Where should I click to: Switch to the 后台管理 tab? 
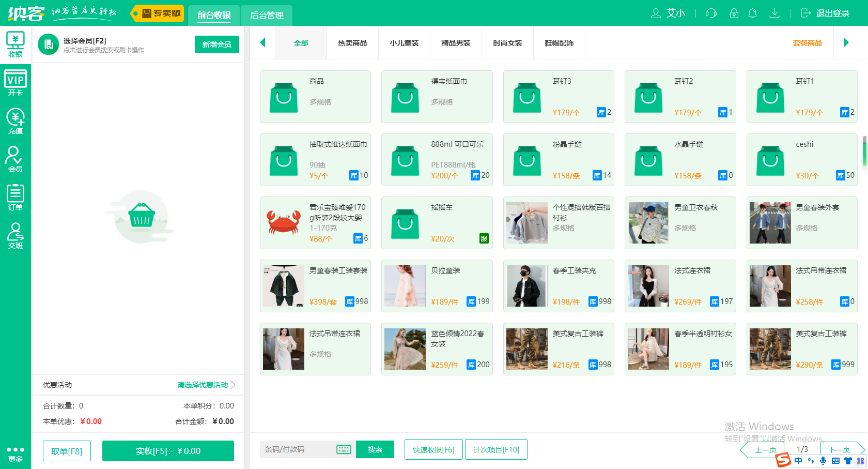[266, 16]
